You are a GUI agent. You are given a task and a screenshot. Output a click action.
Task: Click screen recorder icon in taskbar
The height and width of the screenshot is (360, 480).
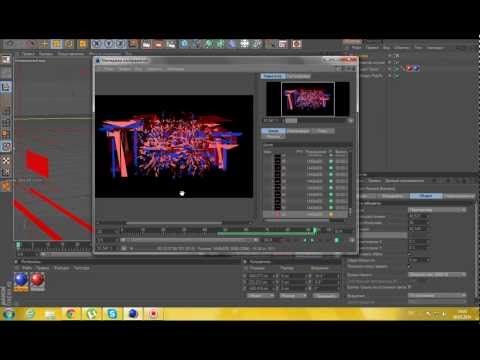[154, 314]
